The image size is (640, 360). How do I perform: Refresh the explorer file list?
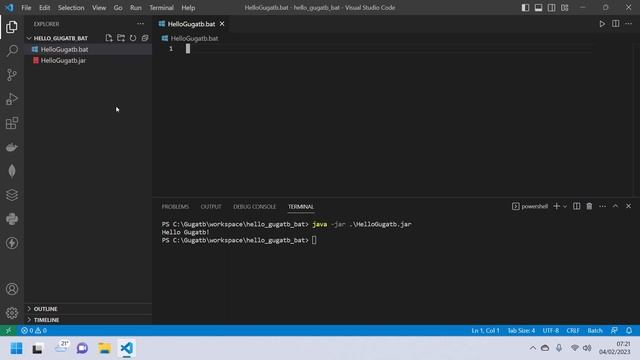click(x=133, y=38)
